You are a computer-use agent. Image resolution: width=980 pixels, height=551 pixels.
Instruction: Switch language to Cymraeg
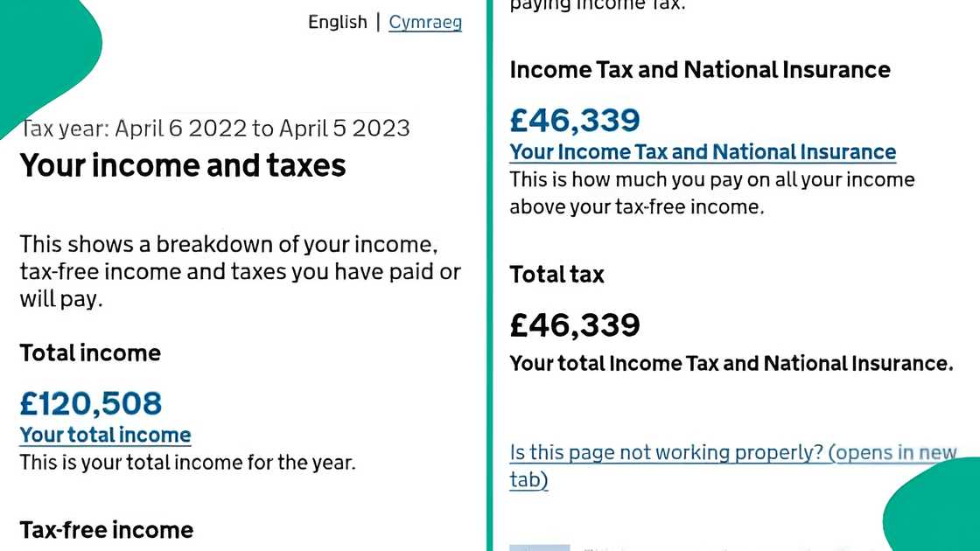pyautogui.click(x=425, y=22)
